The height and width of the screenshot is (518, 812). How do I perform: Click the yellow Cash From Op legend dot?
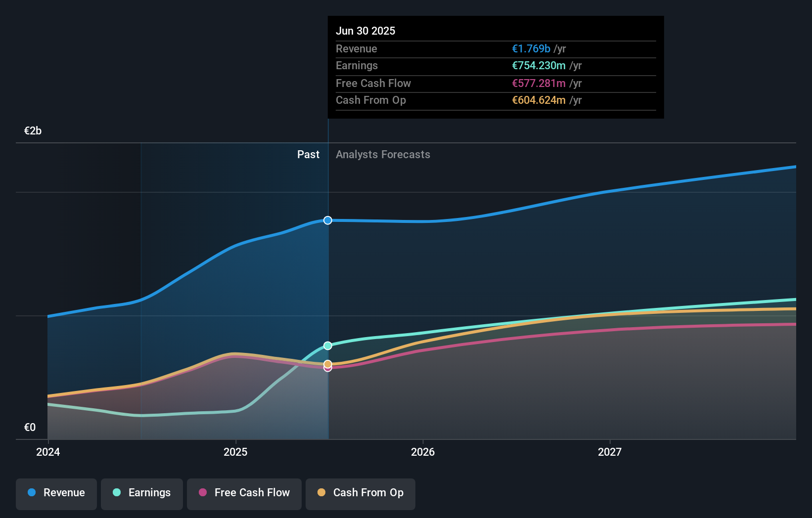(x=321, y=493)
